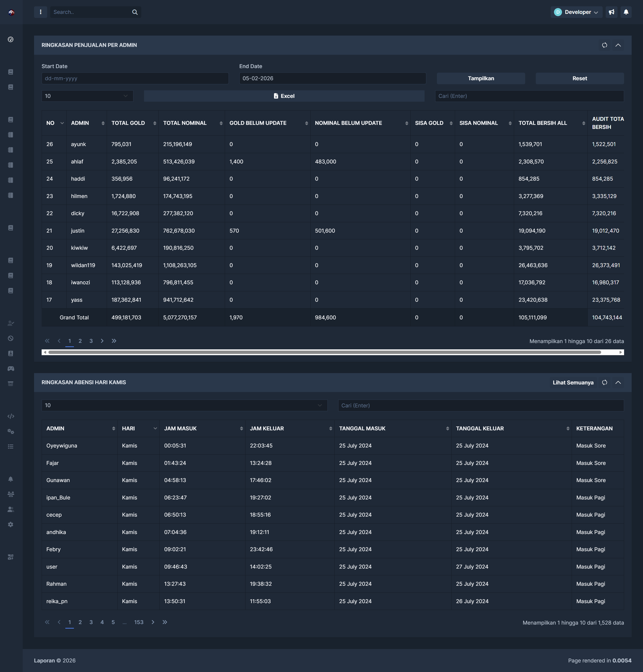Open the dashboard gauge icon in the sidebar
Image resolution: width=643 pixels, height=672 pixels.
[x=11, y=39]
